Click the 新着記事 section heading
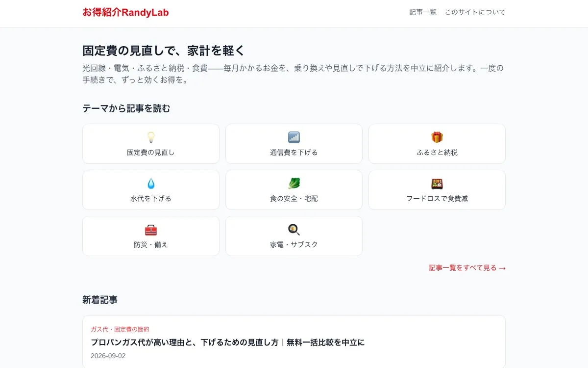The height and width of the screenshot is (368, 588). point(100,300)
